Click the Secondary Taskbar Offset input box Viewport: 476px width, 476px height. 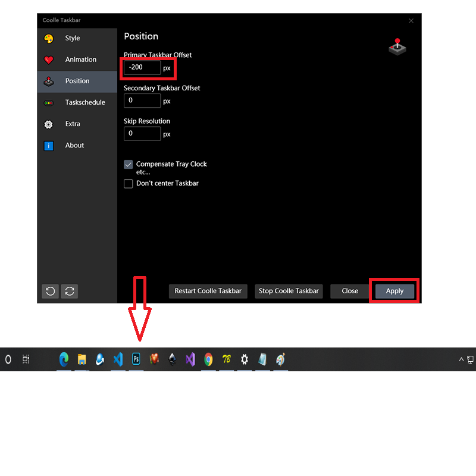coord(142,101)
